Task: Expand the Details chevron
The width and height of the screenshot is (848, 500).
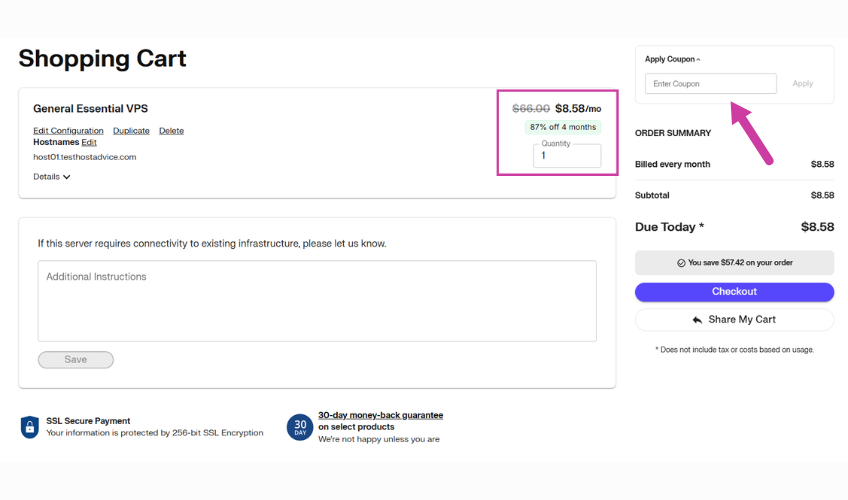Action: coord(66,177)
